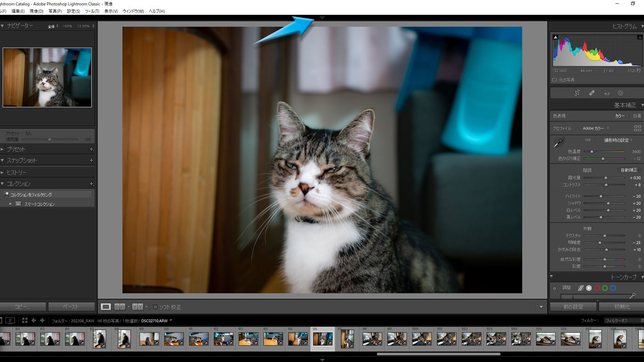Set navigator zoom to 100%
Image resolution: width=644 pixels, height=362 pixels.
click(x=67, y=26)
